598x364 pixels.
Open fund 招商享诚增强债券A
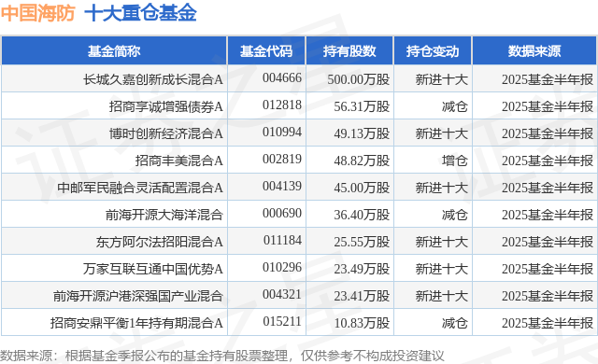(x=166, y=106)
